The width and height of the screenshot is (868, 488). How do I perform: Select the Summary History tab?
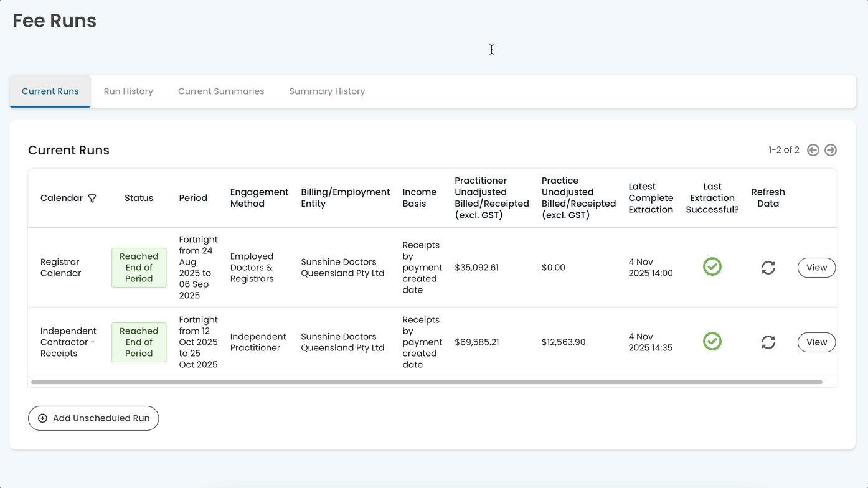pos(327,91)
